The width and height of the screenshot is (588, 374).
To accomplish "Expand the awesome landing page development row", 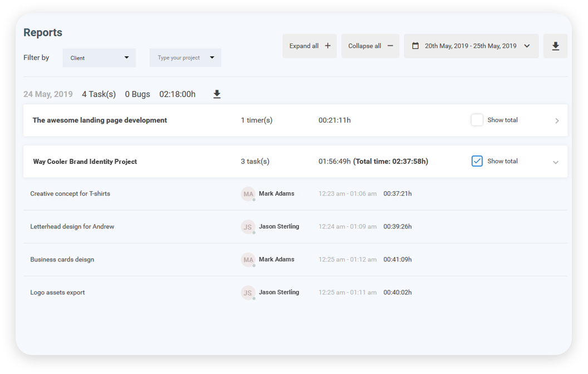I will click(x=556, y=121).
